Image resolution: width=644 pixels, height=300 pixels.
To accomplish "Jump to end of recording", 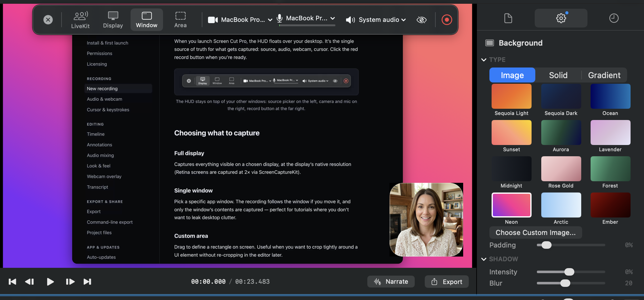I will 87,282.
